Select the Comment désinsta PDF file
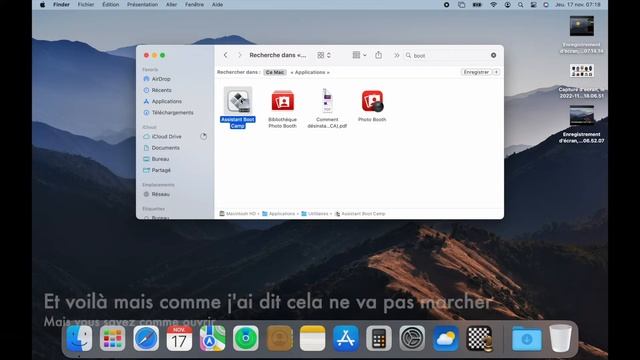The image size is (640, 360). pyautogui.click(x=327, y=101)
